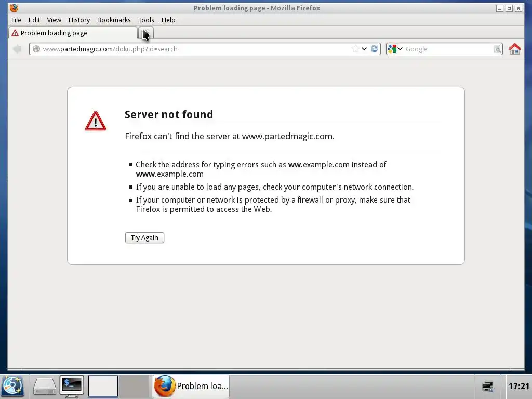Open the History menu

tap(79, 20)
